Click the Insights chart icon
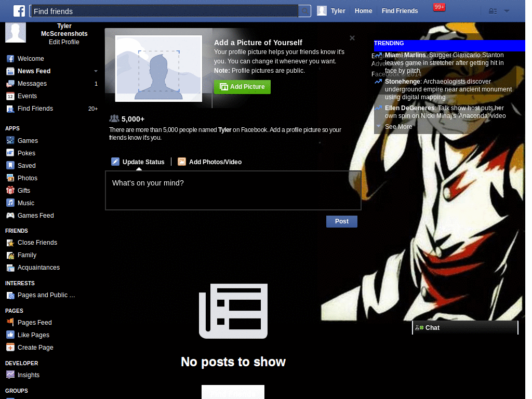This screenshot has width=532, height=399. pos(10,375)
